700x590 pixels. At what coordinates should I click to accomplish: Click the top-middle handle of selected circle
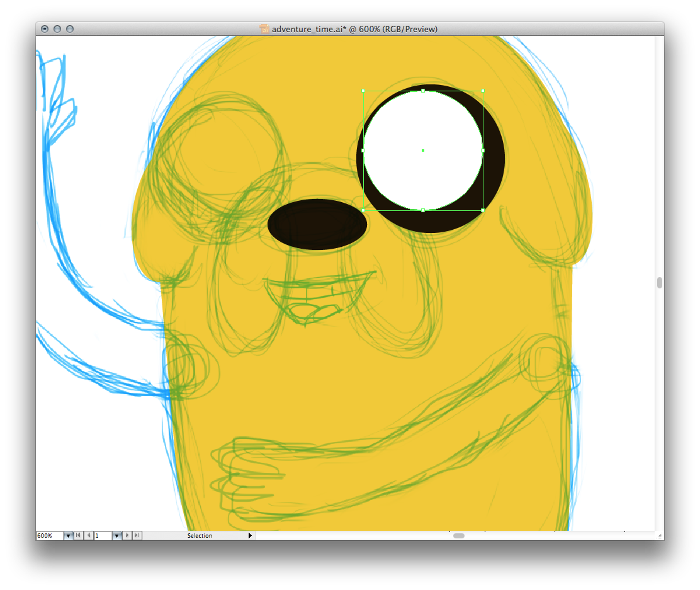(x=423, y=91)
